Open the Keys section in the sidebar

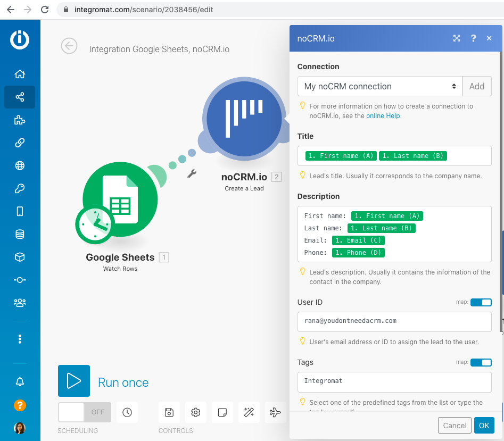(x=19, y=188)
